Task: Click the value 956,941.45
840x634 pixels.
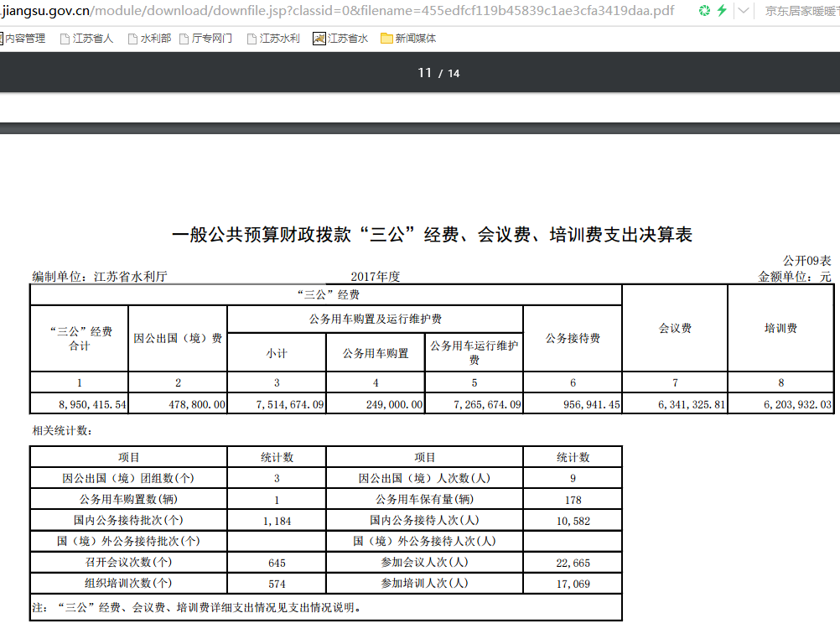Action: click(x=592, y=404)
